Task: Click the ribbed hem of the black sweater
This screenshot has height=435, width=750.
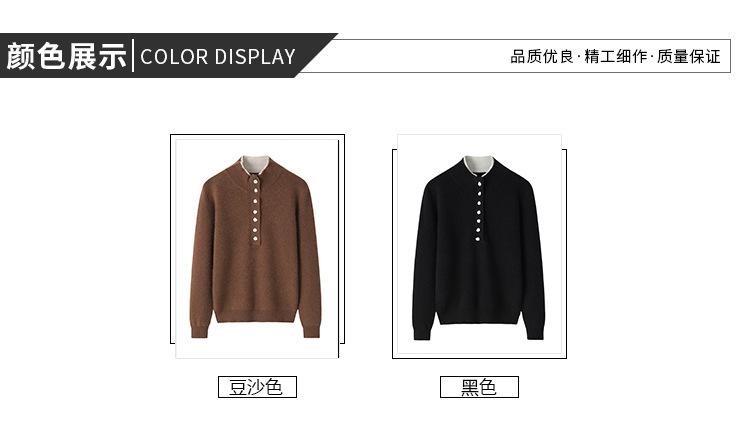Action: [x=478, y=318]
